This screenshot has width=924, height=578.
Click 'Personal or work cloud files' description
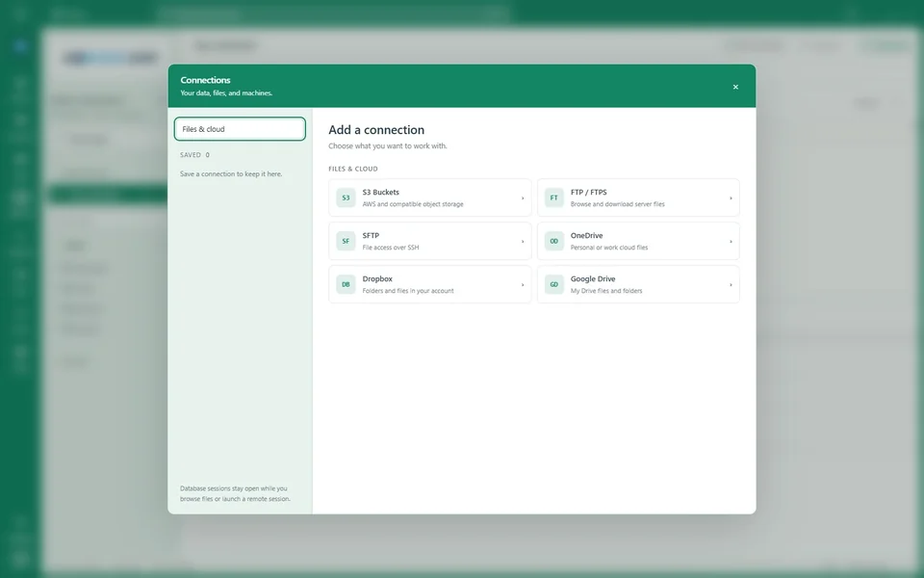tap(608, 248)
